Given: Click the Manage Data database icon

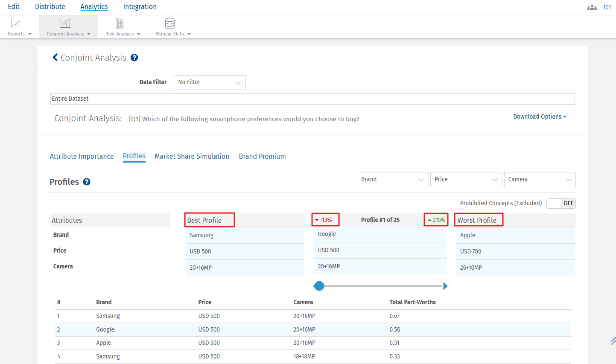Looking at the screenshot, I should (x=170, y=23).
